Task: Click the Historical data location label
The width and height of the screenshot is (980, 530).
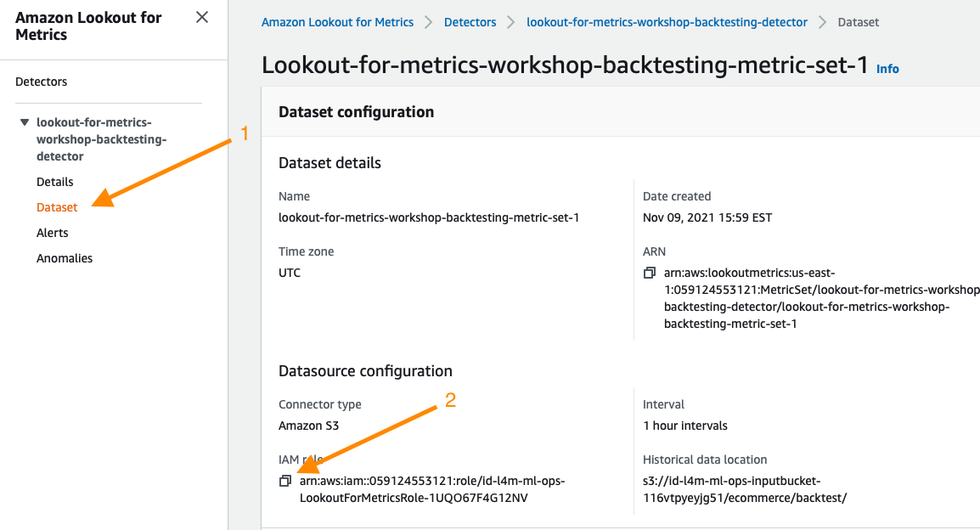Action: coord(705,460)
